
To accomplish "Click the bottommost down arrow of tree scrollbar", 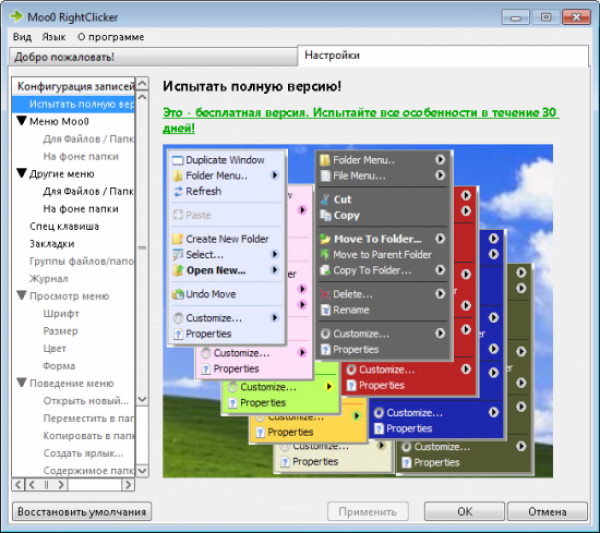I will tap(142, 471).
